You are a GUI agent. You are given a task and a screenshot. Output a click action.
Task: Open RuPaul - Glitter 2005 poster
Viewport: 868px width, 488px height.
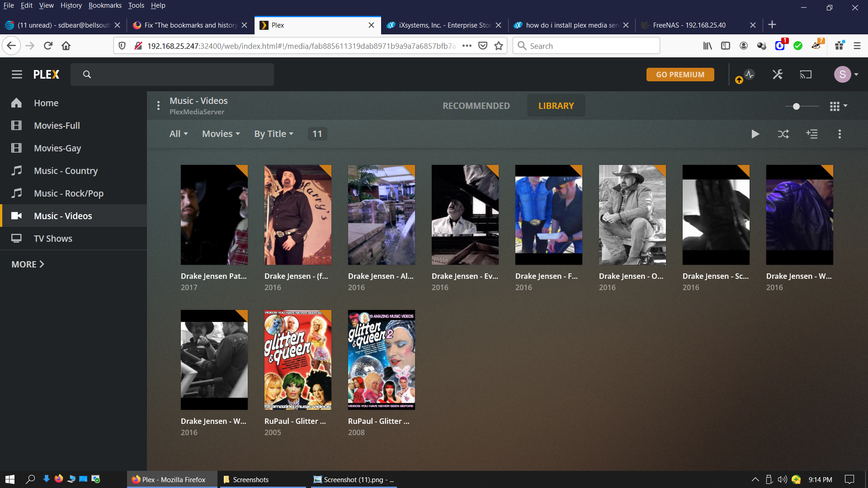(298, 360)
